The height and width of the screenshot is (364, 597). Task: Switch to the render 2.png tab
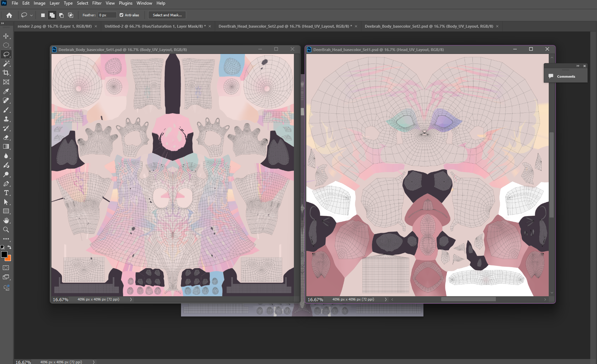55,26
